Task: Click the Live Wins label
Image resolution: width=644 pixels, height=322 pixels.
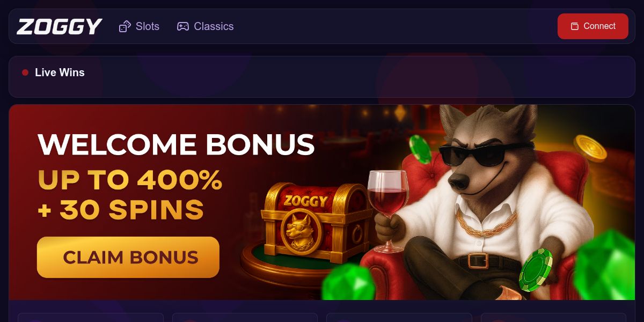Action: pyautogui.click(x=60, y=72)
